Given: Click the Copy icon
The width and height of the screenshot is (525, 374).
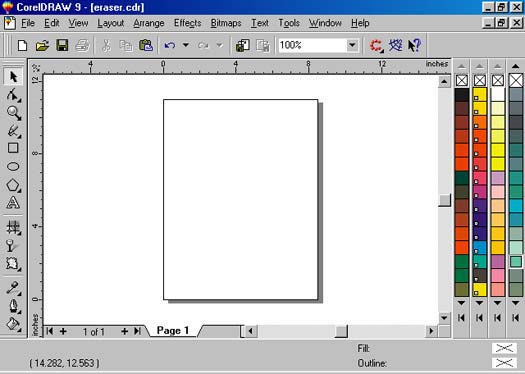Looking at the screenshot, I should (x=126, y=45).
